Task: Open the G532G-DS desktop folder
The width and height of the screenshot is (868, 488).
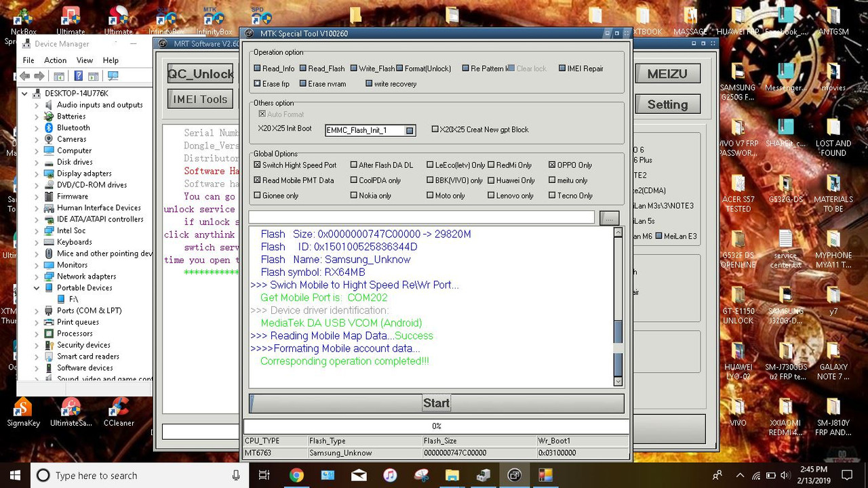Action: [x=785, y=189]
